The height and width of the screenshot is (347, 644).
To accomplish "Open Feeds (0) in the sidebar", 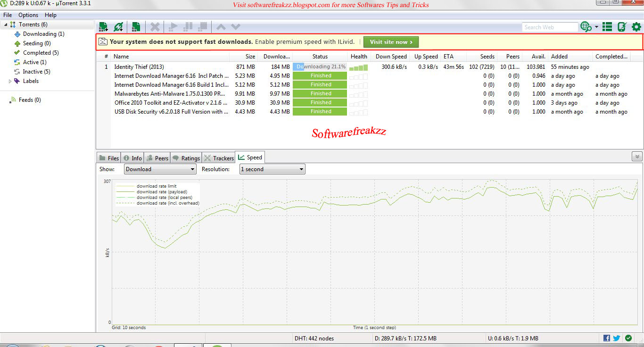I will click(30, 100).
